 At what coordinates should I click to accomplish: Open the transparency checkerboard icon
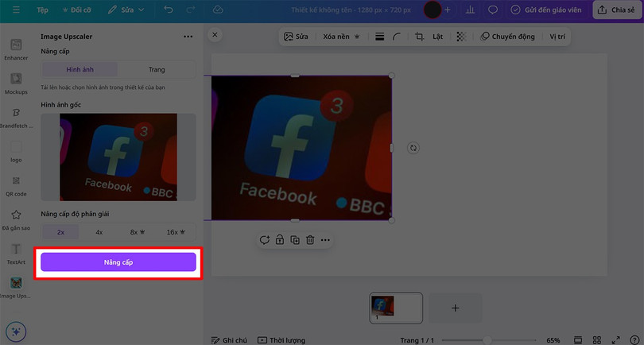point(461,37)
